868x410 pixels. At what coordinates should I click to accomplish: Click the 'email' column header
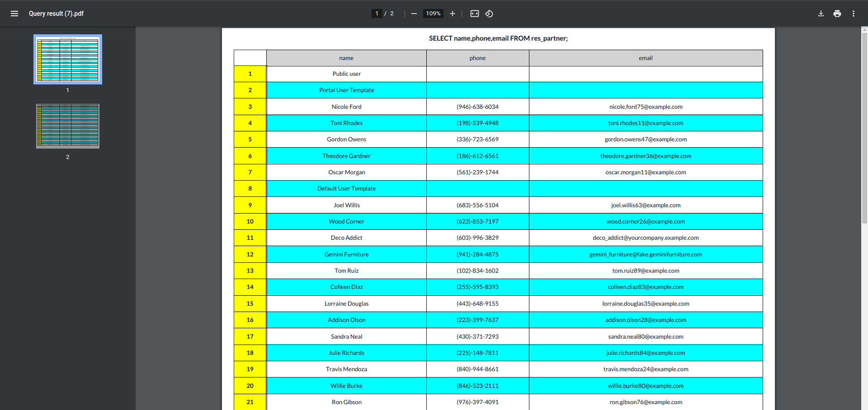[646, 58]
